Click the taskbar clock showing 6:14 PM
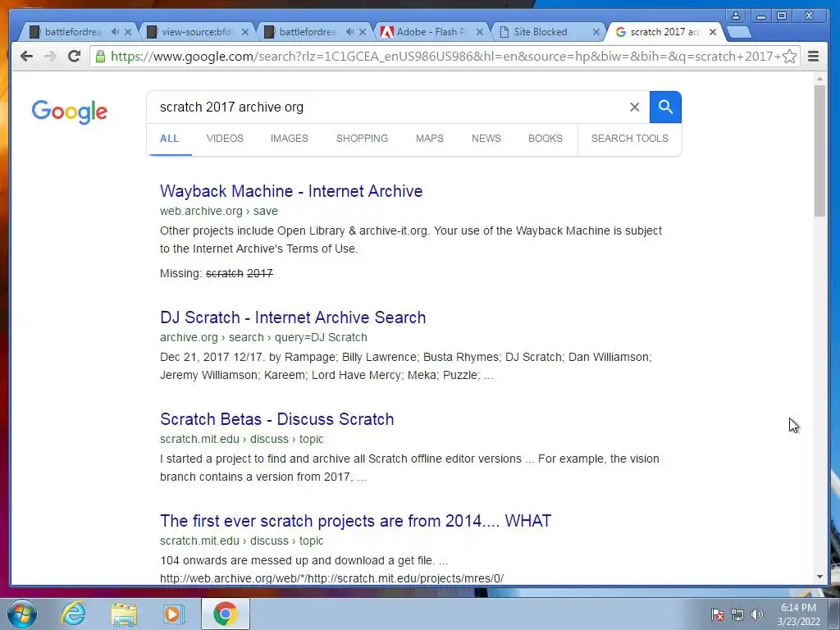 tap(798, 614)
